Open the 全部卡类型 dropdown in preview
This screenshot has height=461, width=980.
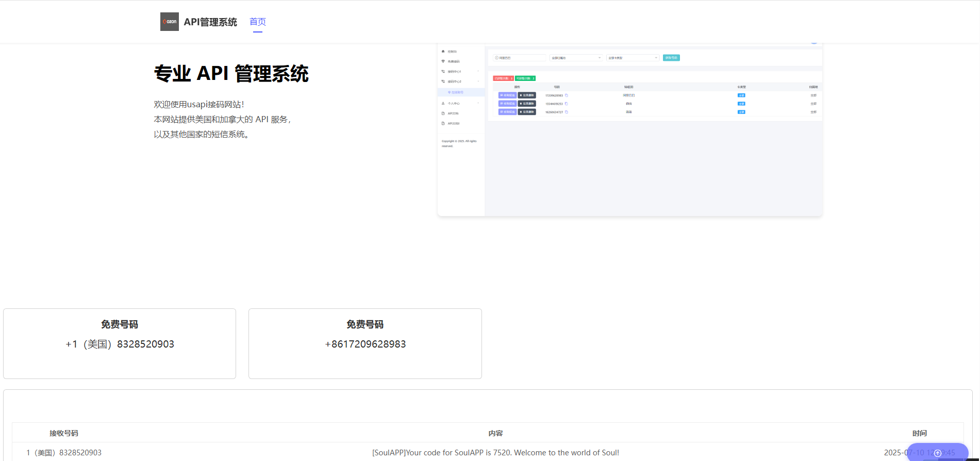point(633,58)
